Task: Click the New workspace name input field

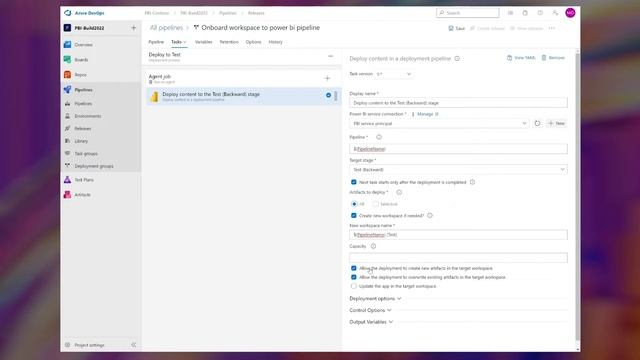Action: point(458,235)
